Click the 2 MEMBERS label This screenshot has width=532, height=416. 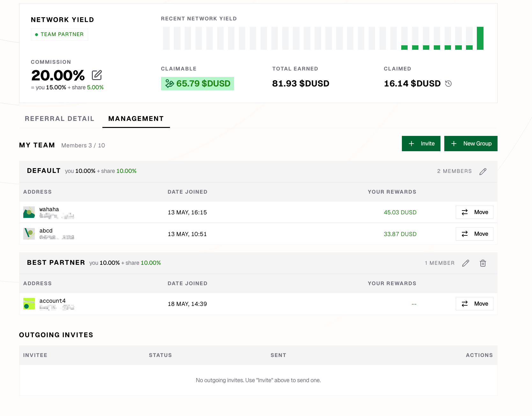pos(454,171)
